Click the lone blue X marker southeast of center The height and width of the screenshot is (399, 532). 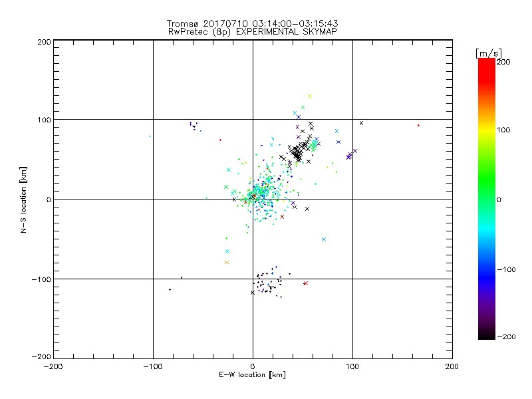point(324,239)
